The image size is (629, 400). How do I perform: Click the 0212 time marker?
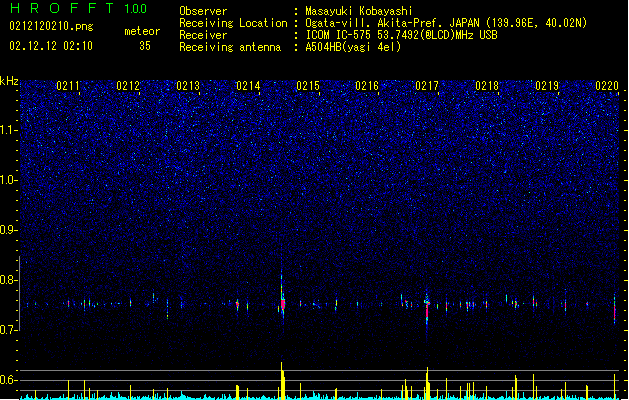[128, 86]
